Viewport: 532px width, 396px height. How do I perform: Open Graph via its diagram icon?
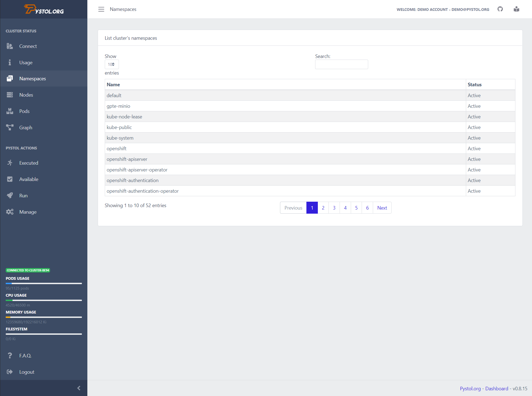[x=10, y=128]
